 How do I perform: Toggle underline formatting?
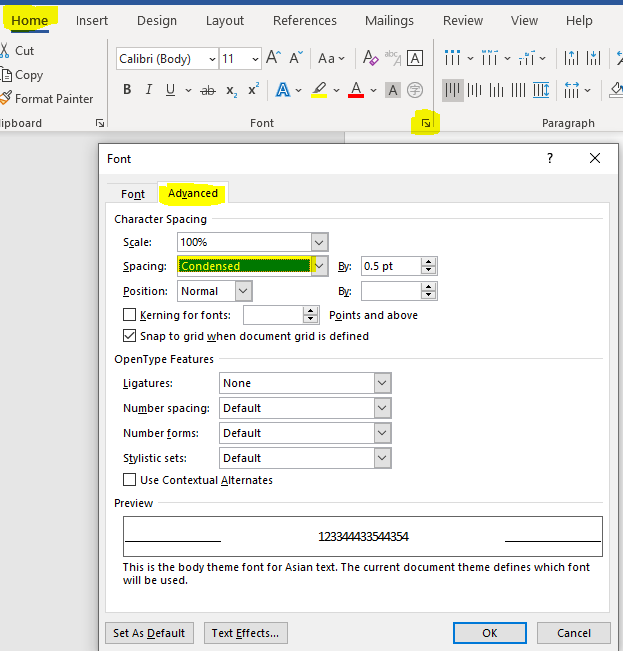click(170, 90)
